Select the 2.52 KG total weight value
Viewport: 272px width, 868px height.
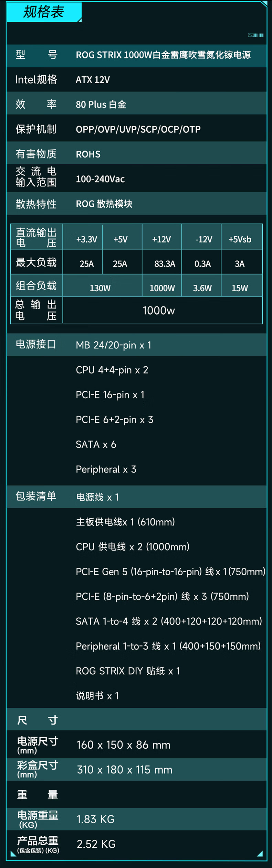point(96,844)
